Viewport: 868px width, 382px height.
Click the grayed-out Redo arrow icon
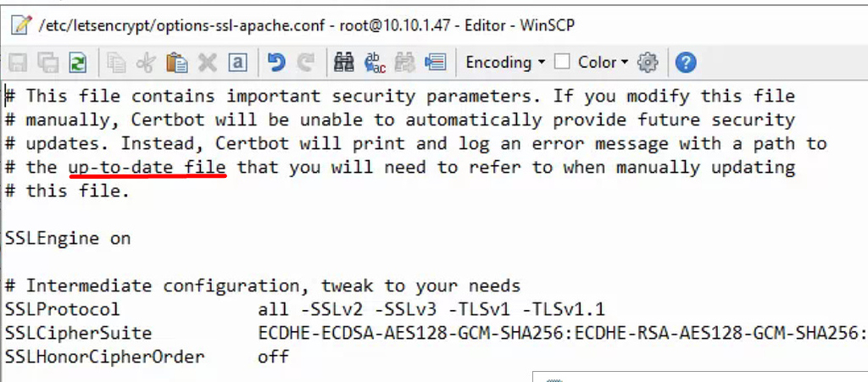(x=306, y=63)
